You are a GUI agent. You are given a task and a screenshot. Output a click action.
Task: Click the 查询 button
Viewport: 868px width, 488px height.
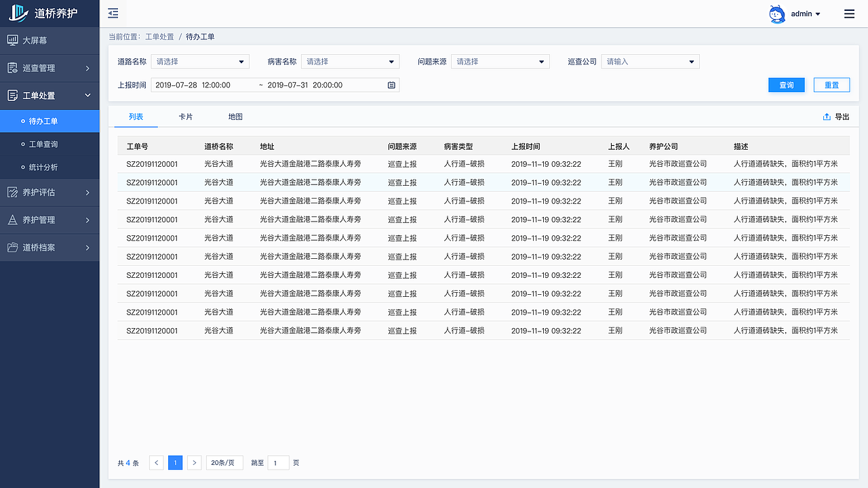pos(787,85)
